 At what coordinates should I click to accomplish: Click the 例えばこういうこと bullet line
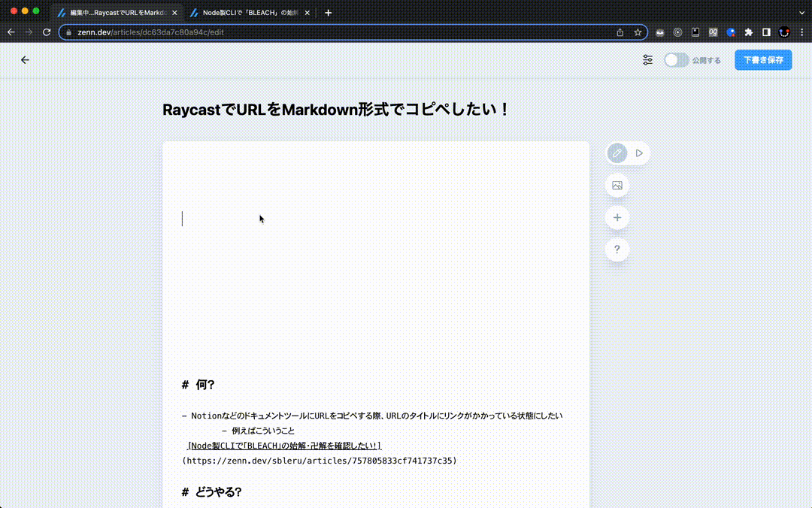click(259, 431)
